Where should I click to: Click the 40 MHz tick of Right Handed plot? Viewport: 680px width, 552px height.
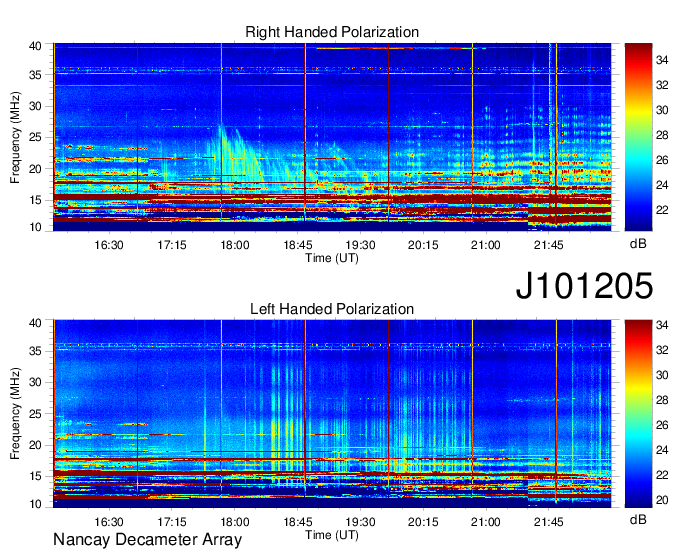35,46
